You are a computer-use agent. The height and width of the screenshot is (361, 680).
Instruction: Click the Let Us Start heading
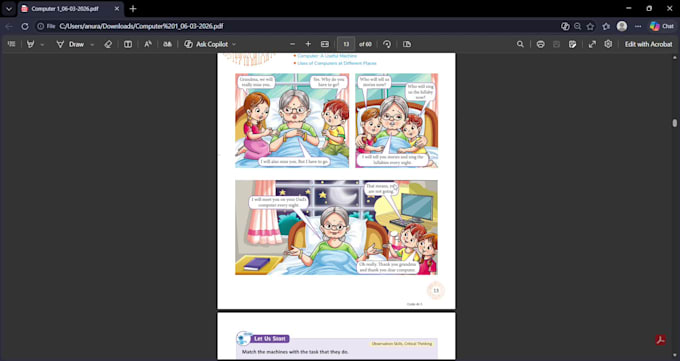[270, 339]
